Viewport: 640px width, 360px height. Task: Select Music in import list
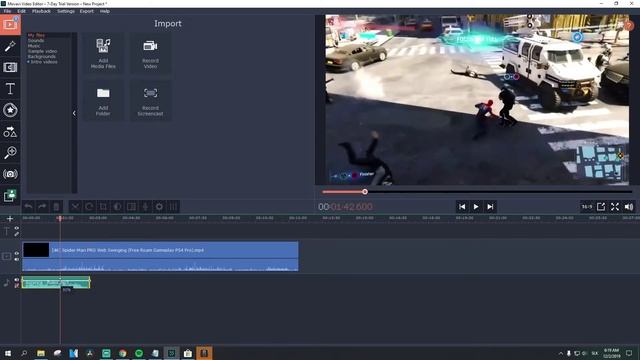34,46
